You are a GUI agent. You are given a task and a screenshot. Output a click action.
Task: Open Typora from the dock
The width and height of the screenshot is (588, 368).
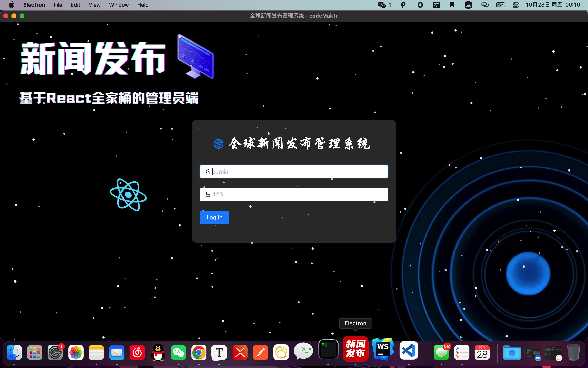coord(219,352)
